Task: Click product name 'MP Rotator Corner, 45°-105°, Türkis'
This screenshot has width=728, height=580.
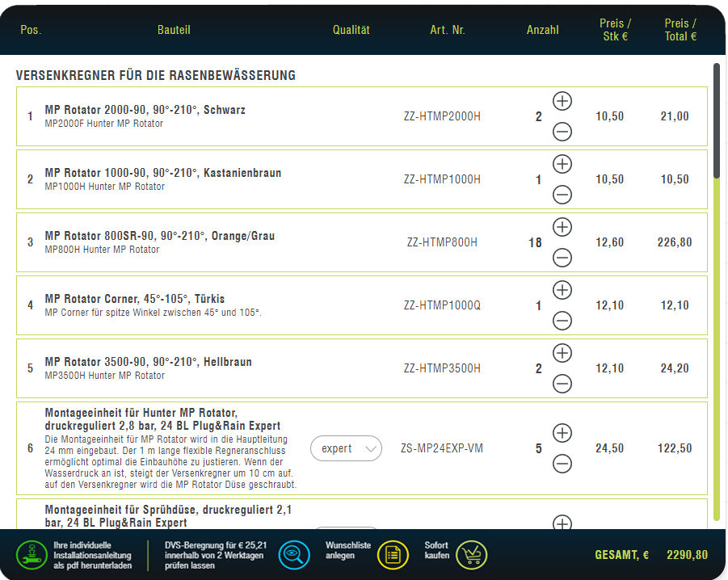Action: (x=135, y=299)
